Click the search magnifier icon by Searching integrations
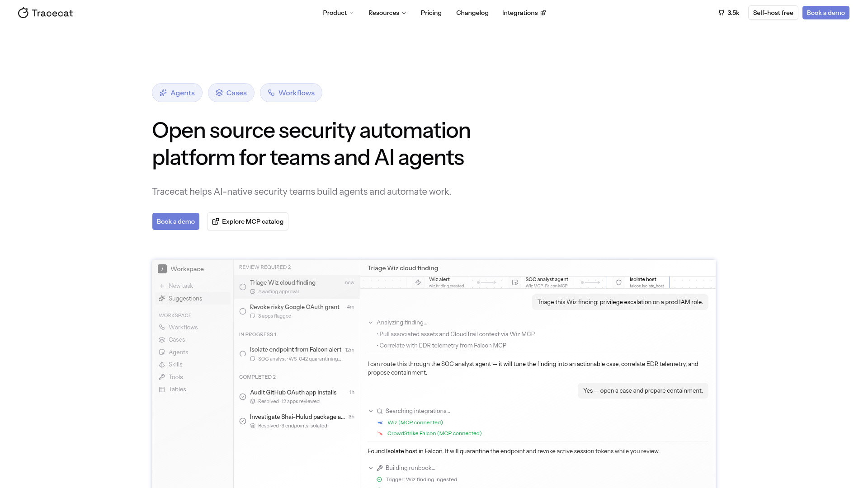 pyautogui.click(x=380, y=411)
